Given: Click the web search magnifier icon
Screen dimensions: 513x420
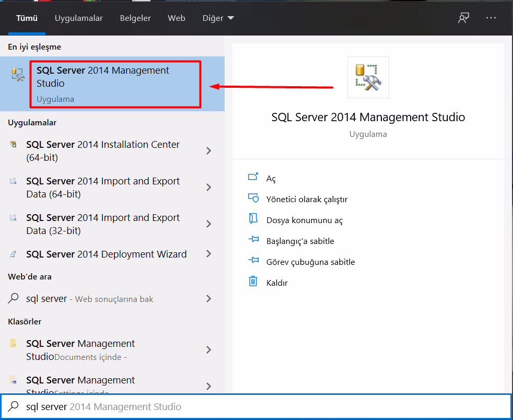Looking at the screenshot, I should click(x=13, y=298).
